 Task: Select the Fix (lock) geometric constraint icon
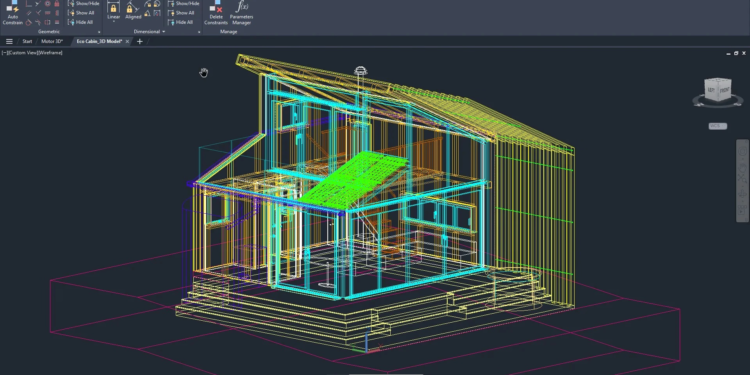coord(56,3)
